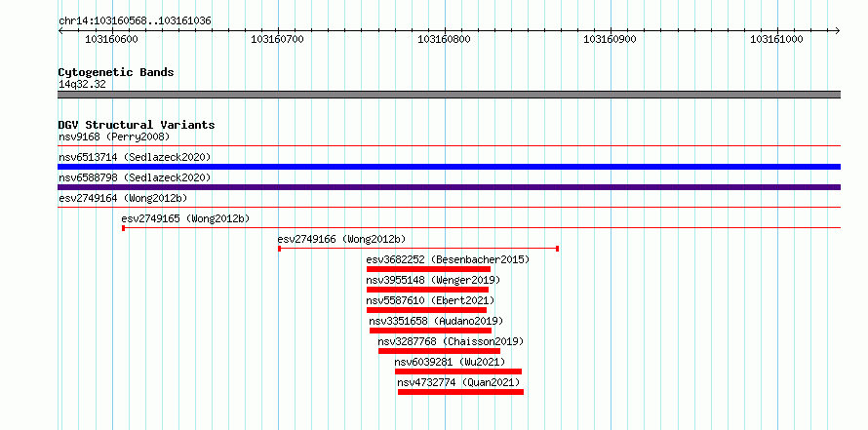The width and height of the screenshot is (868, 430).
Task: Select the red bar under esv3682252
Action: 428,269
